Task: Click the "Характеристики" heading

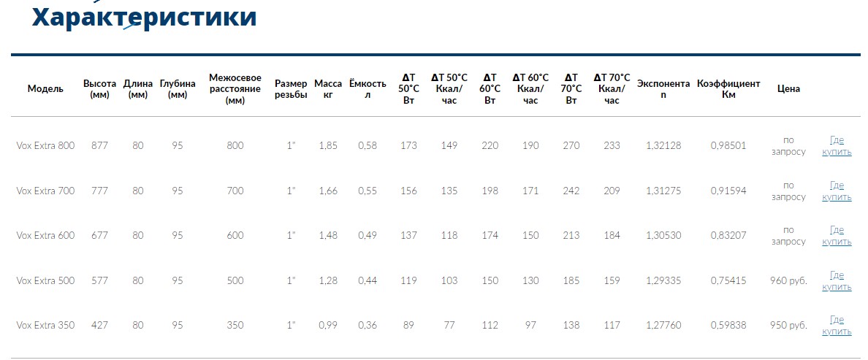Action: click(x=144, y=16)
